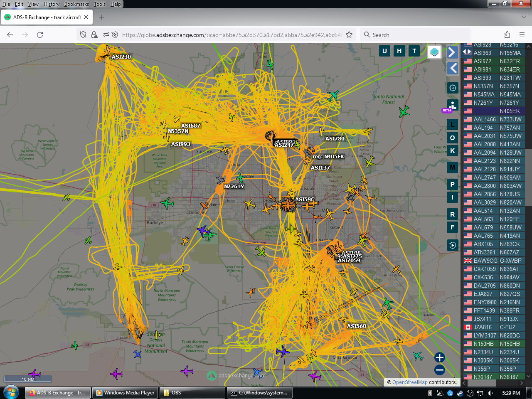The width and height of the screenshot is (532, 399).
Task: Open the OpenStreetMap attribution link
Action: click(410, 382)
